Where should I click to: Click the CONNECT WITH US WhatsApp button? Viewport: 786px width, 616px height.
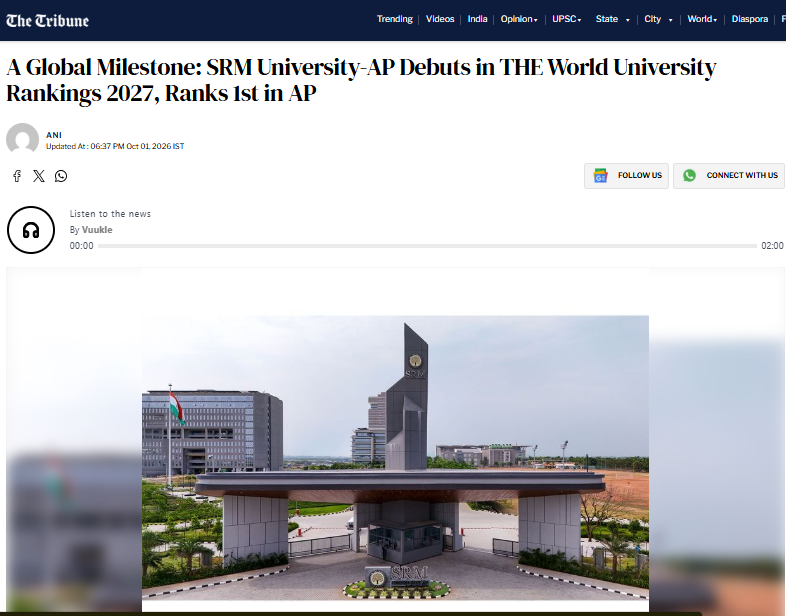(x=729, y=175)
